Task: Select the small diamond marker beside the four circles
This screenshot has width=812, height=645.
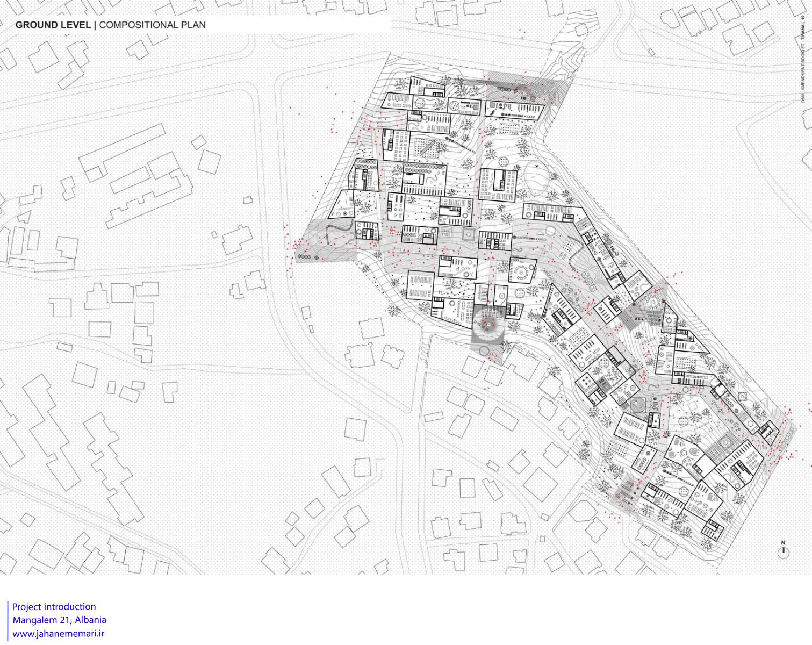Action: (317, 258)
